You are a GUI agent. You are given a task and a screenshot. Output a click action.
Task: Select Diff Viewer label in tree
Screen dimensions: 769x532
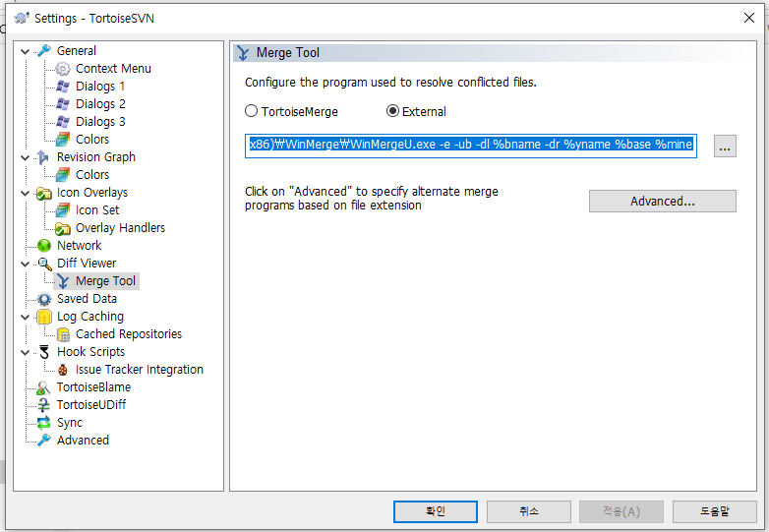click(x=87, y=264)
